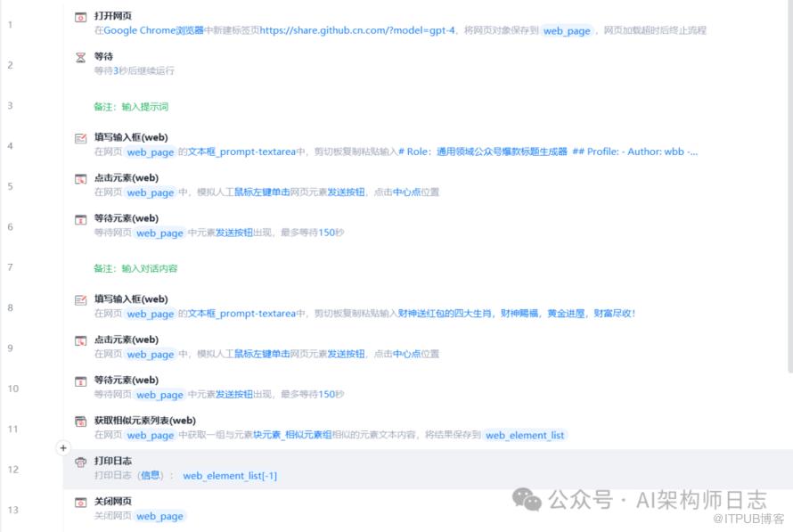Click the wait-element icon in step 10
The height and width of the screenshot is (532, 793).
tap(80, 381)
